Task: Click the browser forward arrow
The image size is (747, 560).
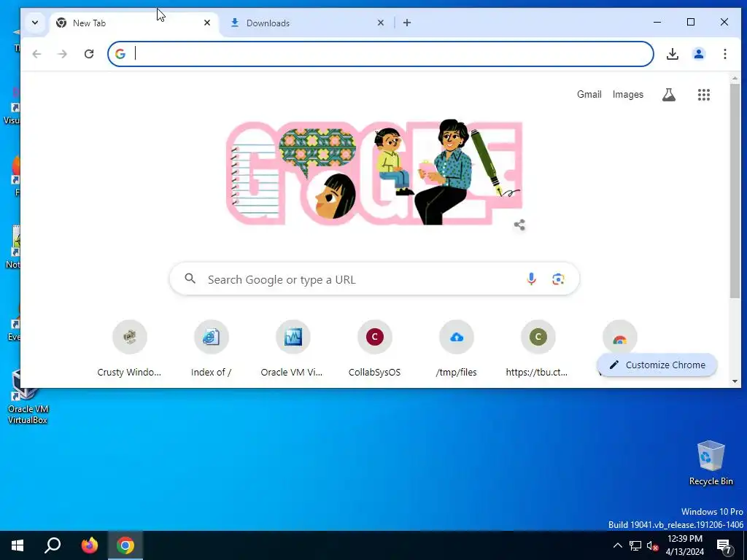Action: 63,54
